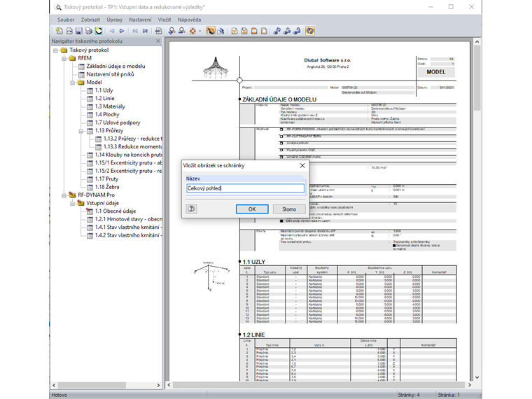Open the Nastavení menu
This screenshot has height=399, width=532.
click(x=140, y=20)
